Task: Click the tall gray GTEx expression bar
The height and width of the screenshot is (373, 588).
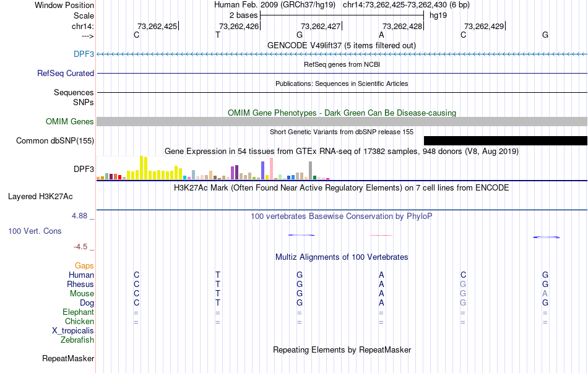Action: point(311,171)
